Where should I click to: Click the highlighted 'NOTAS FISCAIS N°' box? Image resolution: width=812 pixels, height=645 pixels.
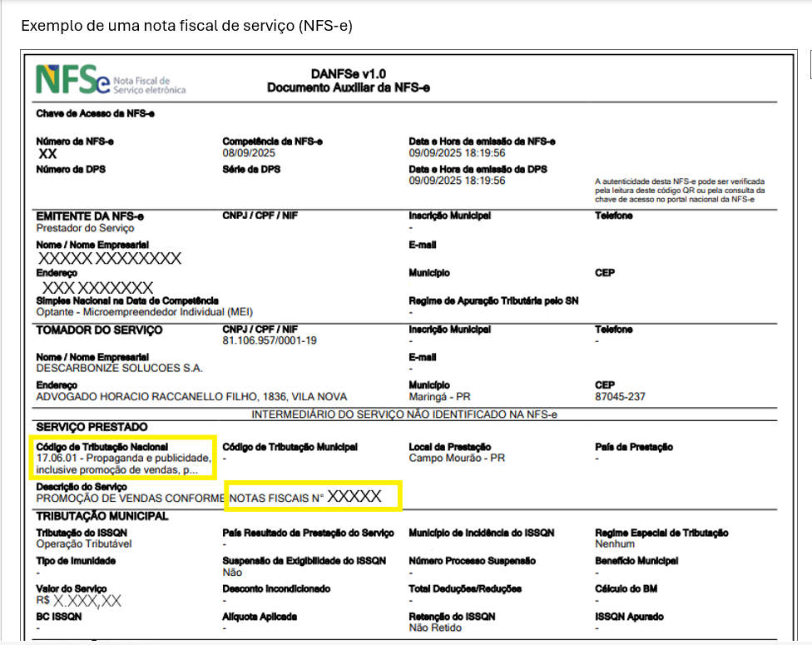(314, 497)
